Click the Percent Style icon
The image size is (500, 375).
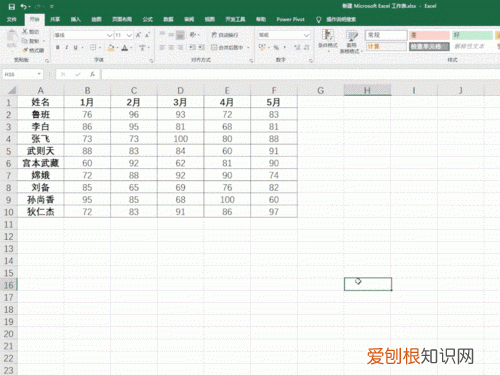[276, 48]
